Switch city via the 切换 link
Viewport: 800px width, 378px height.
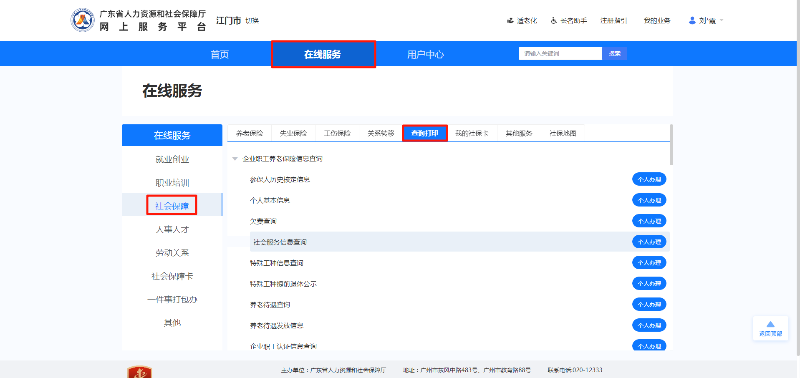tap(252, 21)
